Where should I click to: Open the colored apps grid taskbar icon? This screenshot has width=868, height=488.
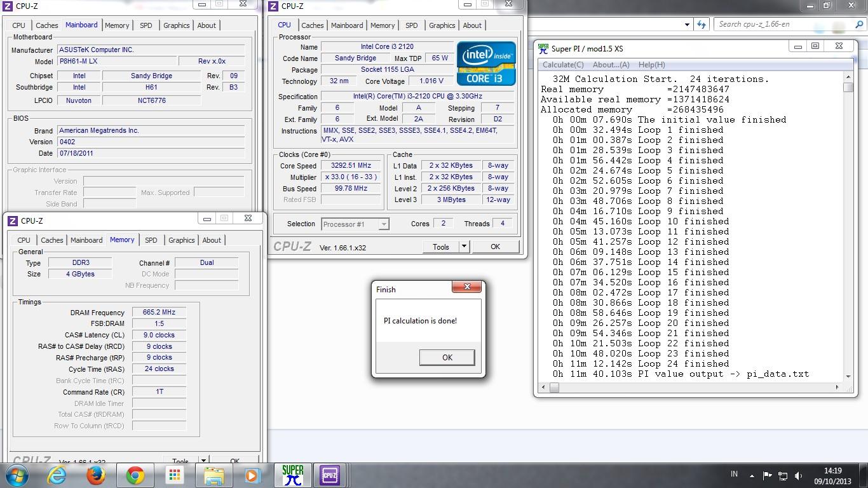click(174, 475)
